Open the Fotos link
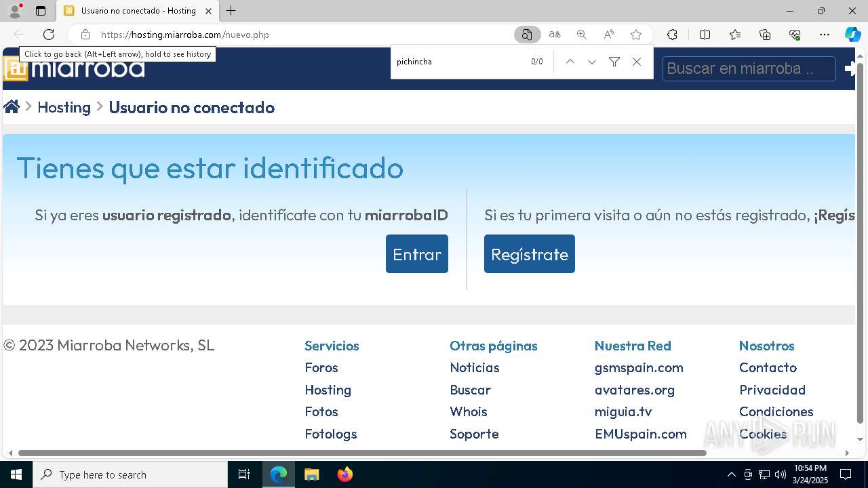This screenshot has height=488, width=868. point(321,411)
